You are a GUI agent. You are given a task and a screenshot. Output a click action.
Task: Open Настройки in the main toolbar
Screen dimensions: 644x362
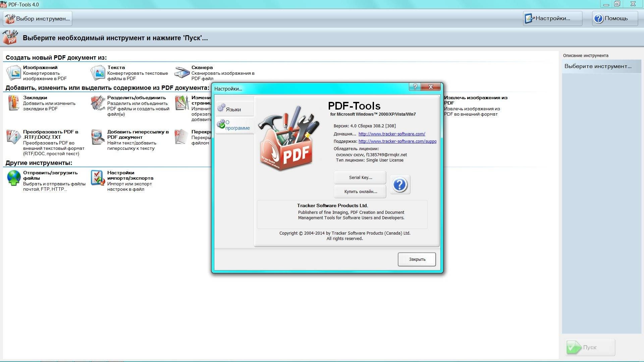tap(552, 18)
